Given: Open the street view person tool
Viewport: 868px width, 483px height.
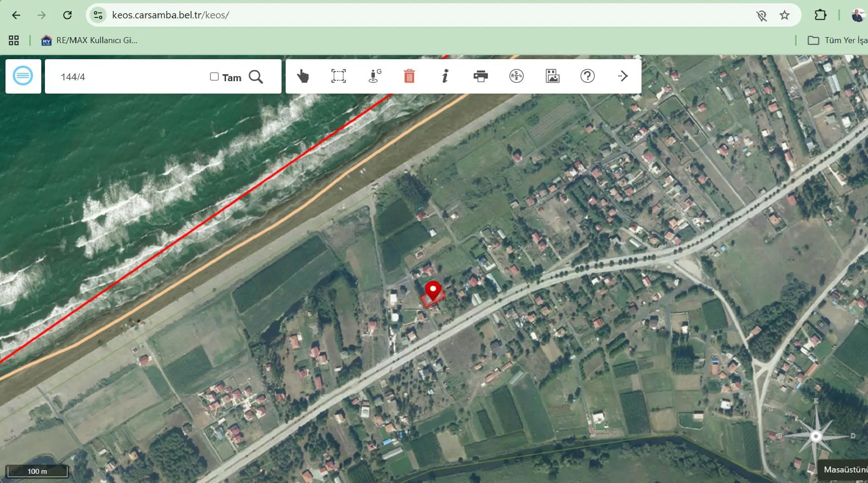Looking at the screenshot, I should 374,76.
